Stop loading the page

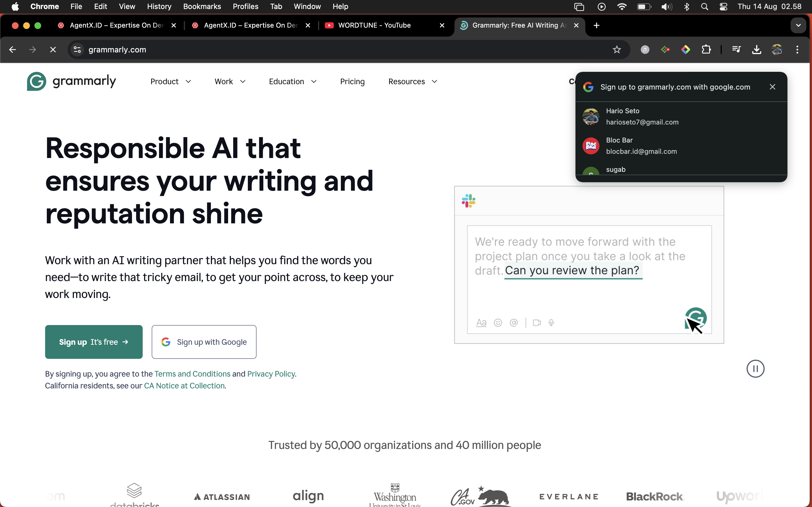pos(53,50)
